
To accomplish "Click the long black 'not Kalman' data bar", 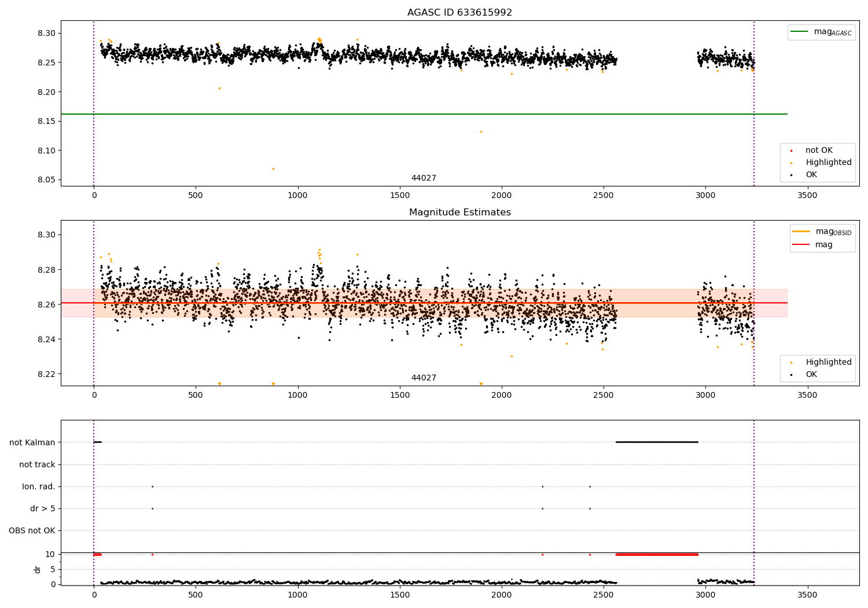I will 657,442.
